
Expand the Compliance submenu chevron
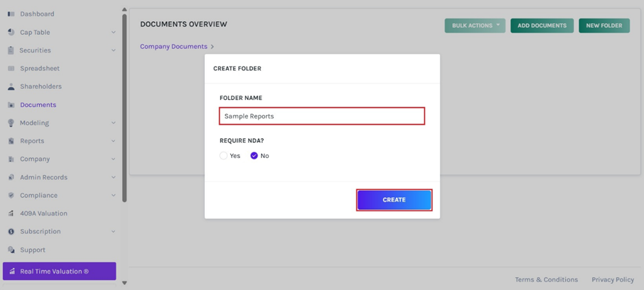pos(113,195)
